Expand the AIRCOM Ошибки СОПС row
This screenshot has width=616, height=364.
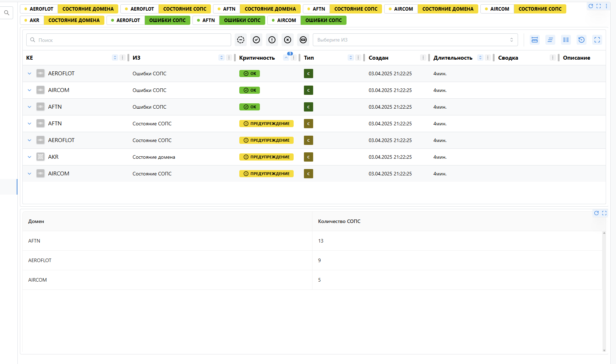(x=29, y=90)
